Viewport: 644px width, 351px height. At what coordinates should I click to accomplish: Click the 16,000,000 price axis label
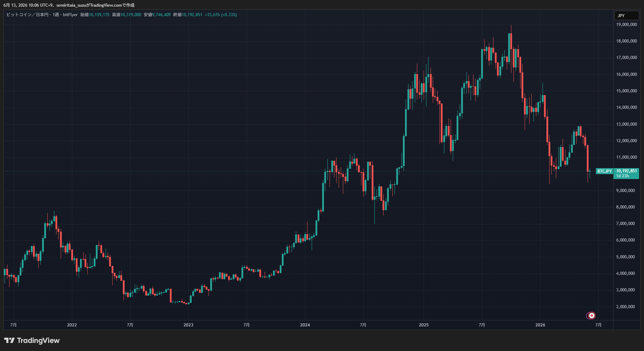(x=626, y=74)
